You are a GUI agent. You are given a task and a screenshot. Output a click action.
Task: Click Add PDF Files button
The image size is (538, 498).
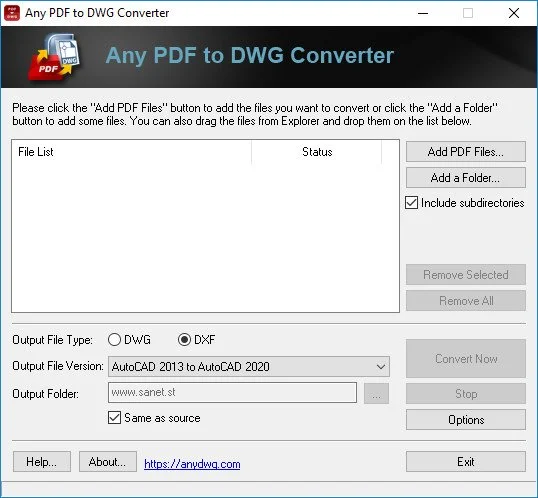pos(466,152)
